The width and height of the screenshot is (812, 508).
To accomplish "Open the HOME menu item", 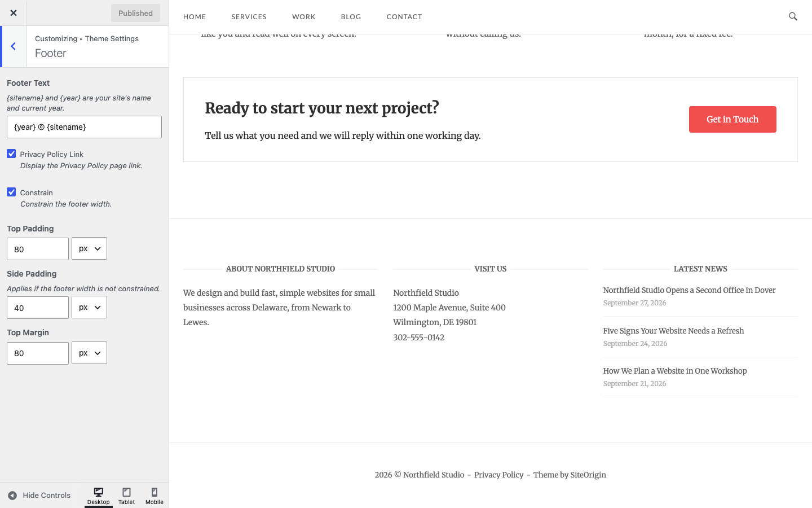I will [195, 17].
